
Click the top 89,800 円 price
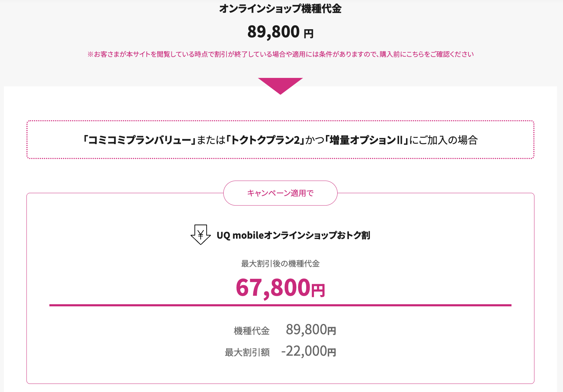280,32
